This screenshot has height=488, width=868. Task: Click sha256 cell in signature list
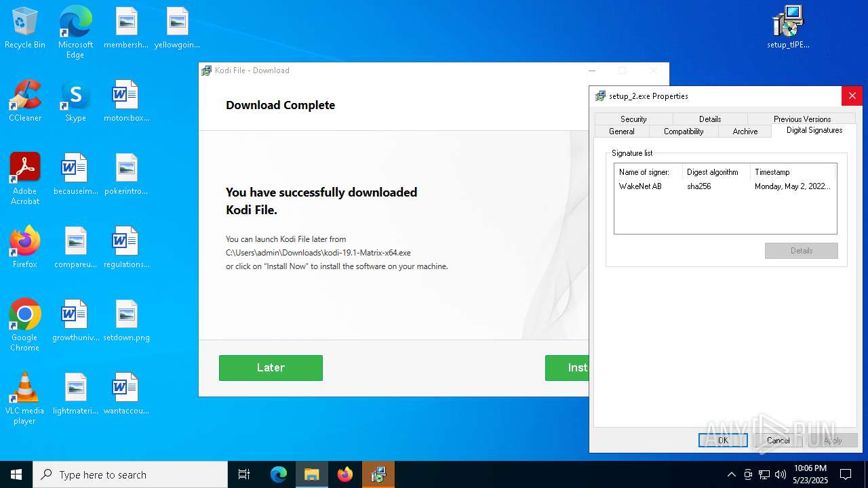(699, 186)
